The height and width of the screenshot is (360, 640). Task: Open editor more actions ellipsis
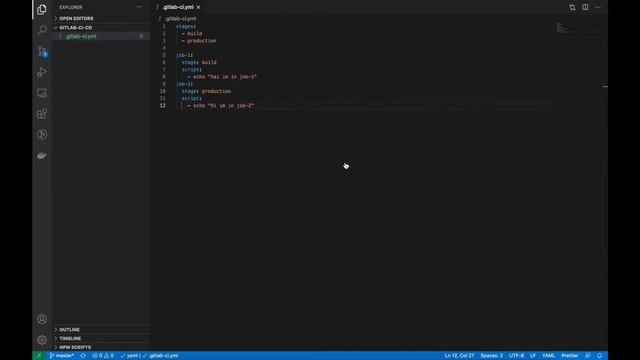598,7
